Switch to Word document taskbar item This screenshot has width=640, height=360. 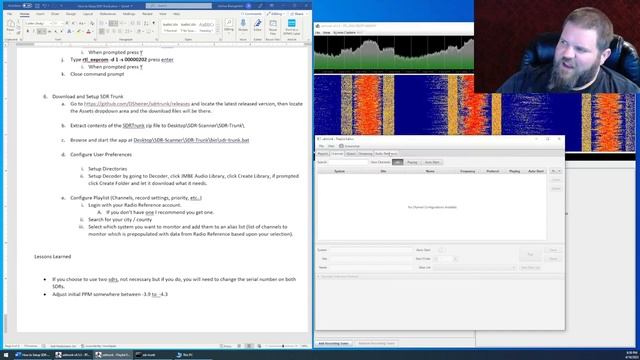[32, 355]
